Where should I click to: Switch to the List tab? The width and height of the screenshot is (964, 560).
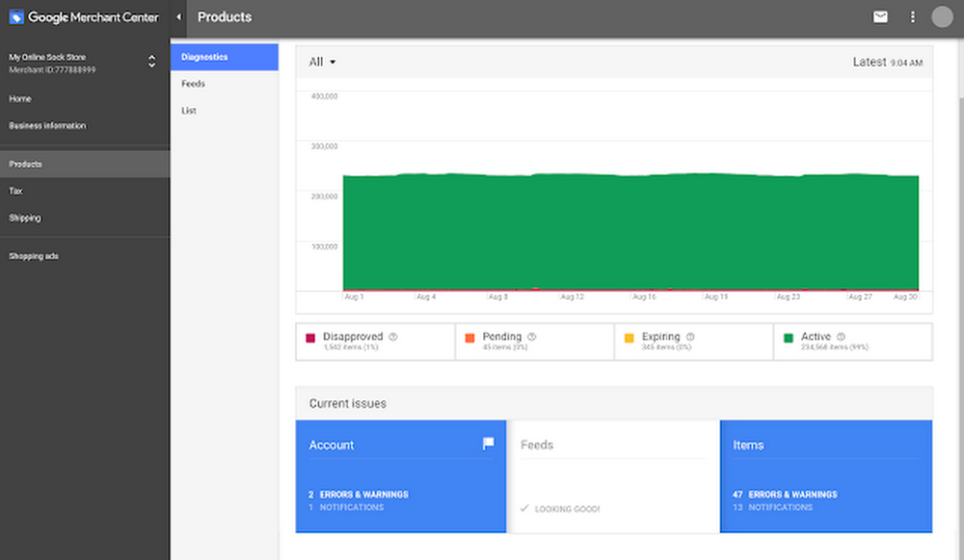188,110
